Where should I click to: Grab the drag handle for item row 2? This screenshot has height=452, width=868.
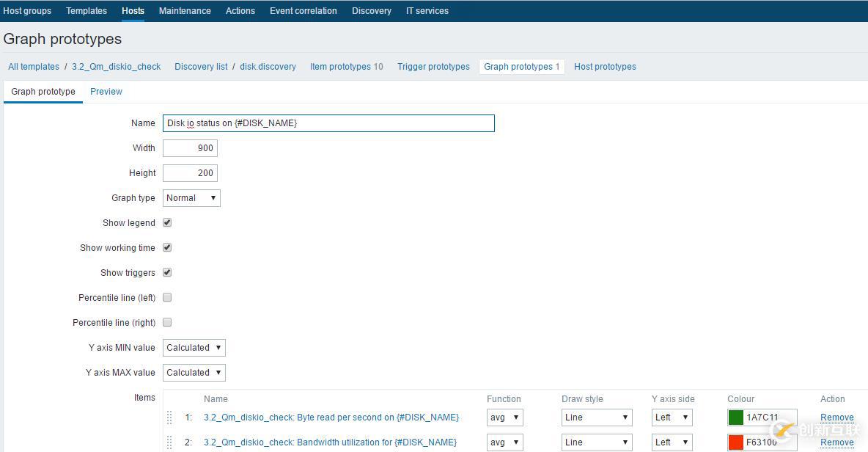tap(169, 442)
